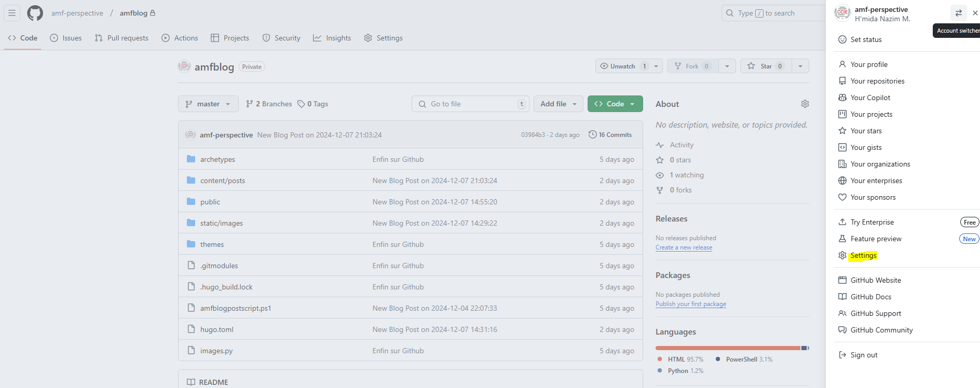Image resolution: width=980 pixels, height=388 pixels.
Task: Switch to the Pull requests tab
Action: (x=122, y=38)
